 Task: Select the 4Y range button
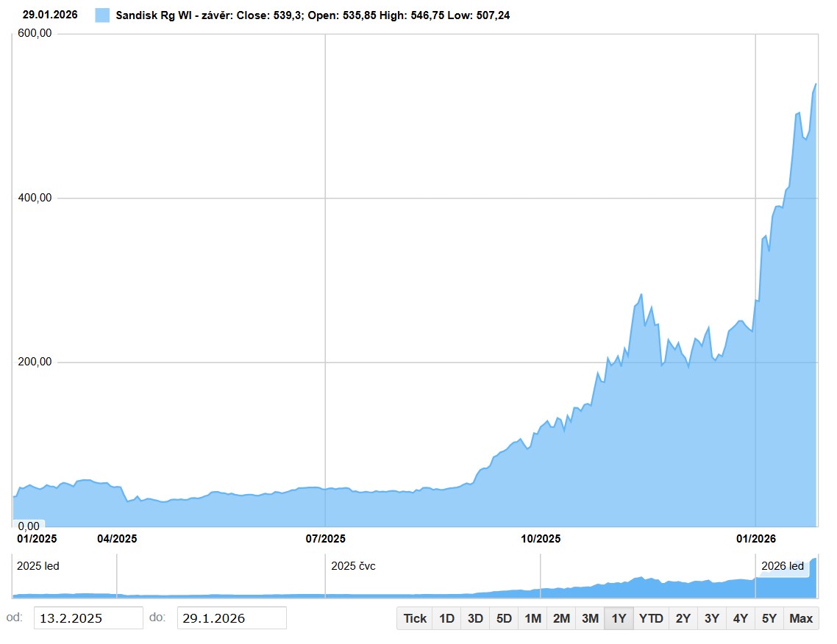click(741, 618)
